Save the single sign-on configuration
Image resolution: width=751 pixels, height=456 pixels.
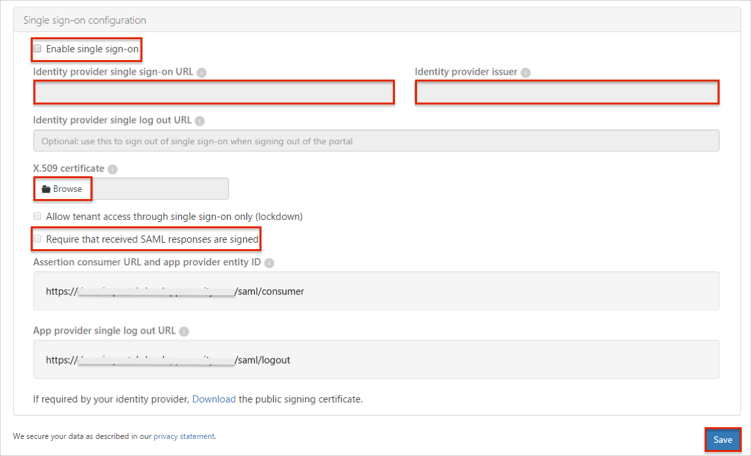[722, 440]
